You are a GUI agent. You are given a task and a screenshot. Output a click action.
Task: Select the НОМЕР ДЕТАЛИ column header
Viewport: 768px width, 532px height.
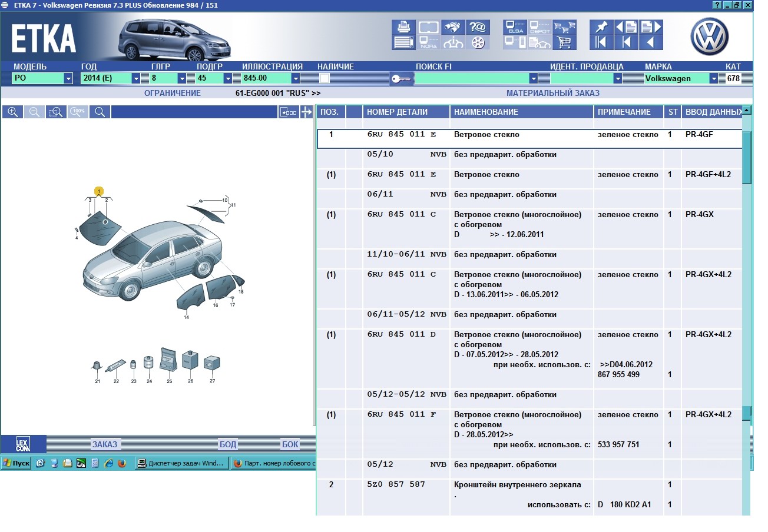point(397,112)
